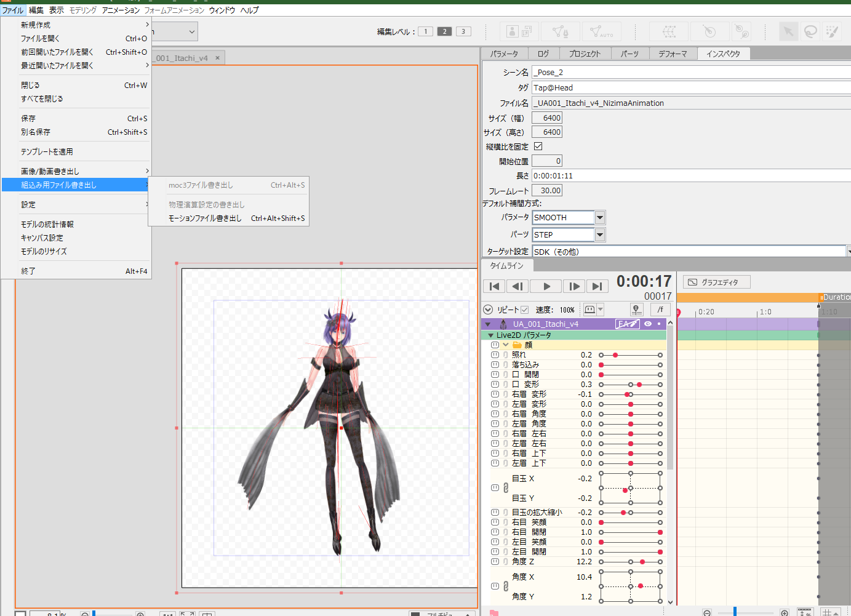This screenshot has height=616, width=851.
Task: Jump to the first frame
Action: click(x=494, y=286)
